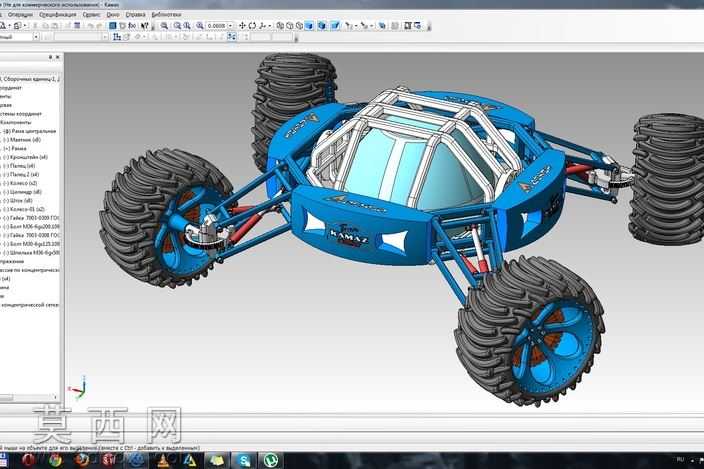
Task: Open Opera from the taskbar
Action: [x=28, y=460]
